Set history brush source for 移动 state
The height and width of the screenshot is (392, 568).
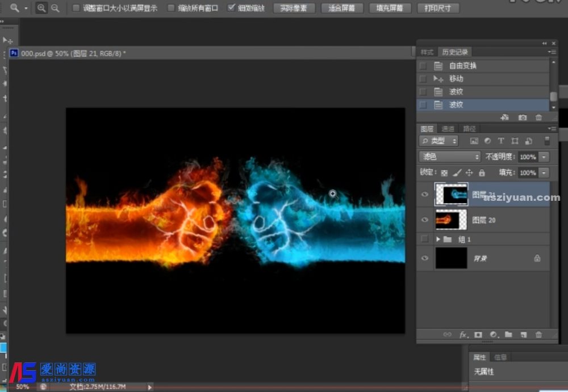click(423, 79)
